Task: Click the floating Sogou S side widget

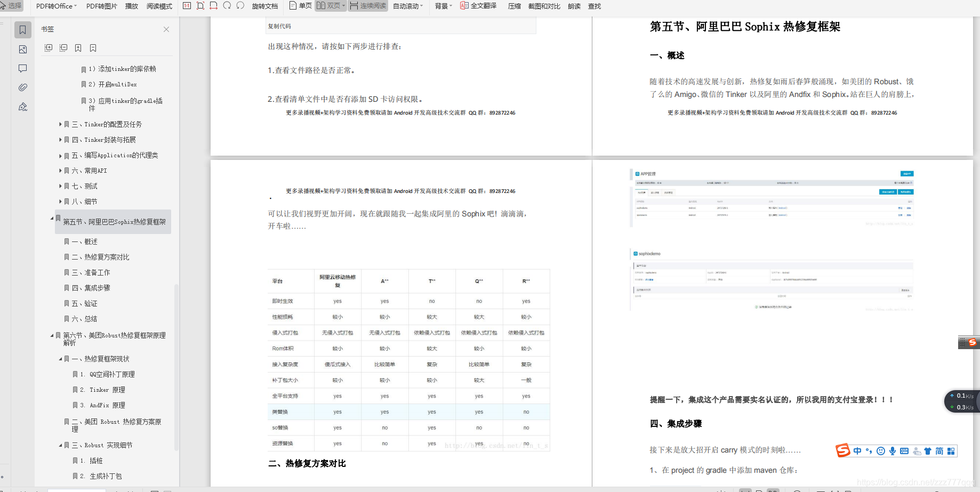Action: click(973, 342)
